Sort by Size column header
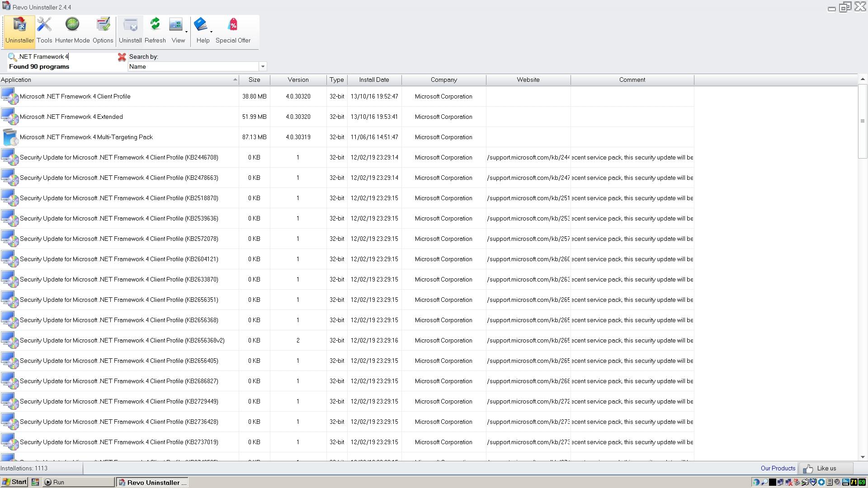 254,80
